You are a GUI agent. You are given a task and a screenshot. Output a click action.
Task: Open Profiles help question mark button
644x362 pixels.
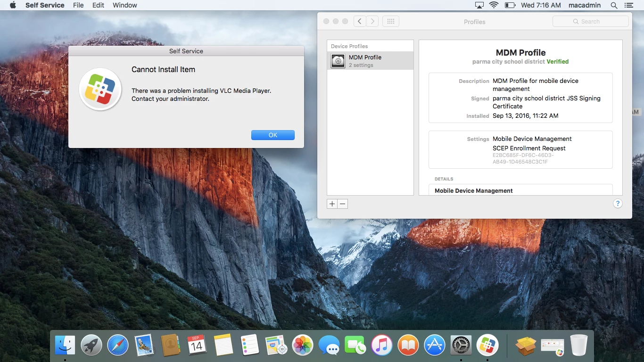coord(618,204)
